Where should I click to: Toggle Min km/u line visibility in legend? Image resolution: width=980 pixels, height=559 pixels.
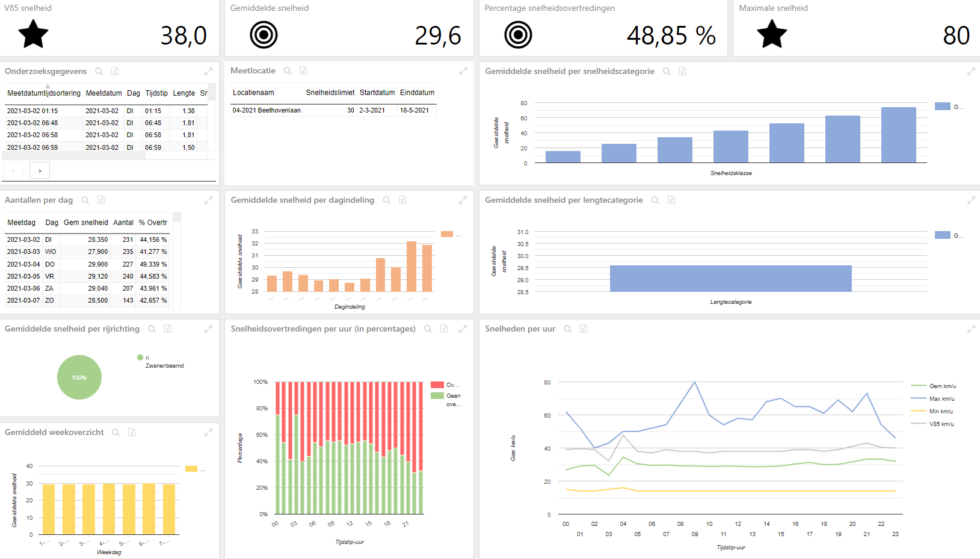(932, 411)
